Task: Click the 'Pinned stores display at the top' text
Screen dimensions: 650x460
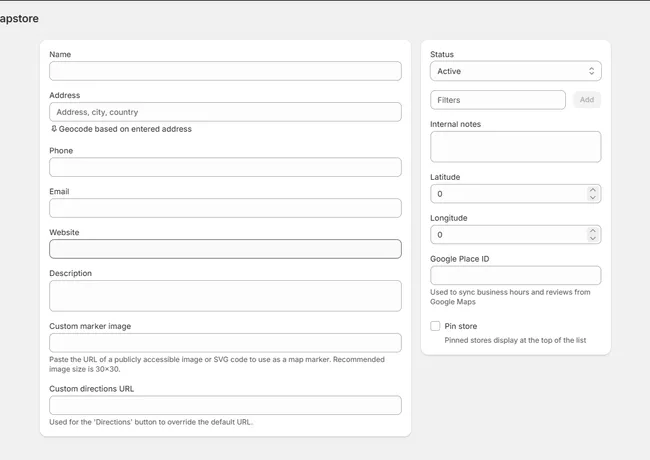Action: pyautogui.click(x=515, y=340)
